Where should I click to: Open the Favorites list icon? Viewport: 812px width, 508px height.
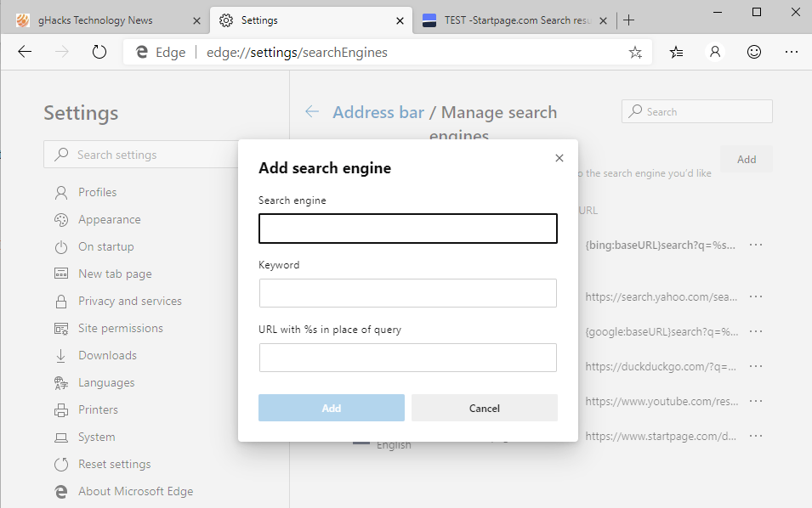click(x=676, y=52)
